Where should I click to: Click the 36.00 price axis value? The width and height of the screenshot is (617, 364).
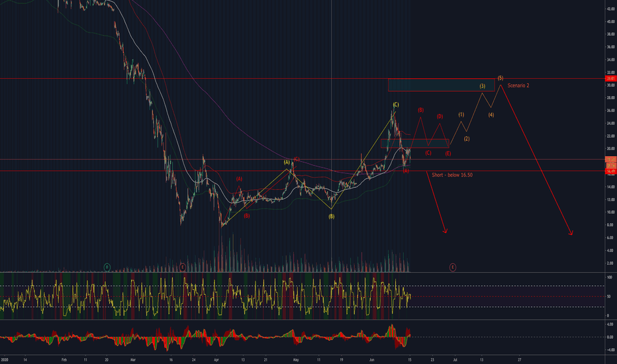pyautogui.click(x=611, y=47)
